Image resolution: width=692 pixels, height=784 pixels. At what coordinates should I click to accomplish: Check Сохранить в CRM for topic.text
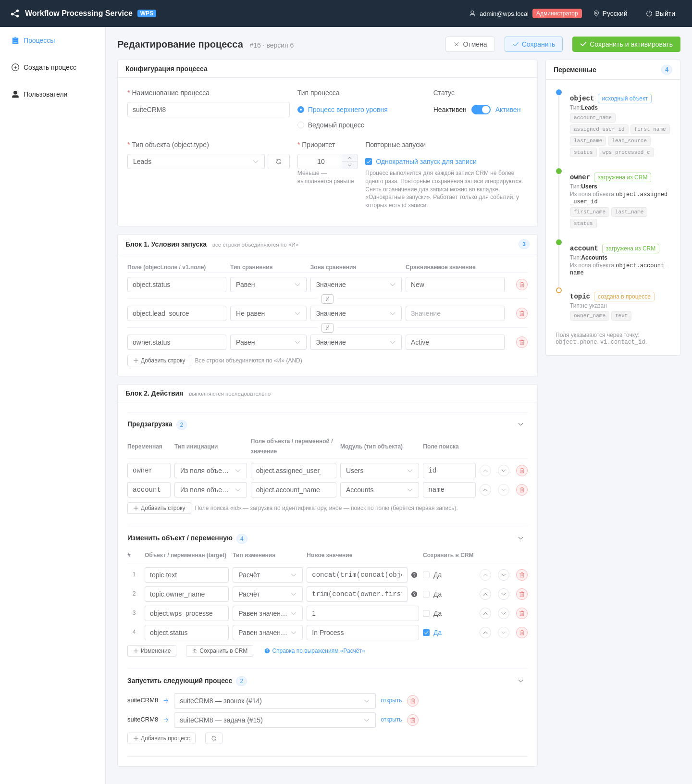pyautogui.click(x=426, y=575)
